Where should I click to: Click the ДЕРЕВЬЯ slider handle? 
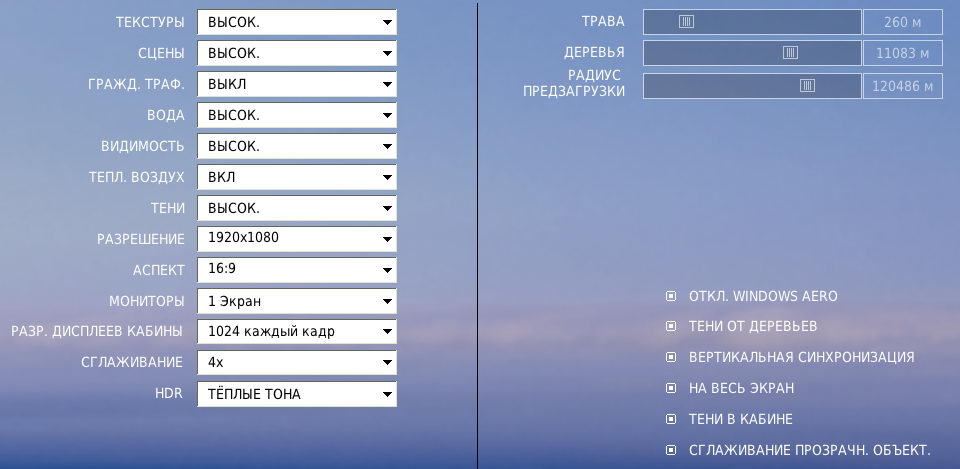pos(790,53)
